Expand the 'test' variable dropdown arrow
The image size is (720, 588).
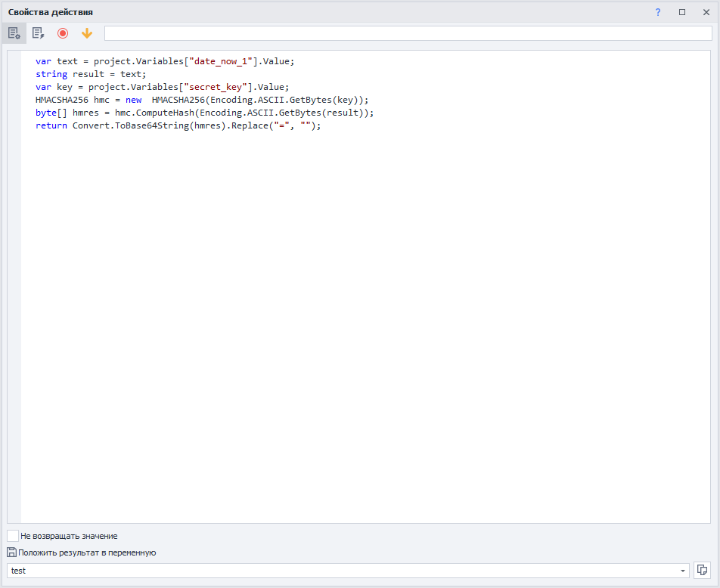(682, 571)
